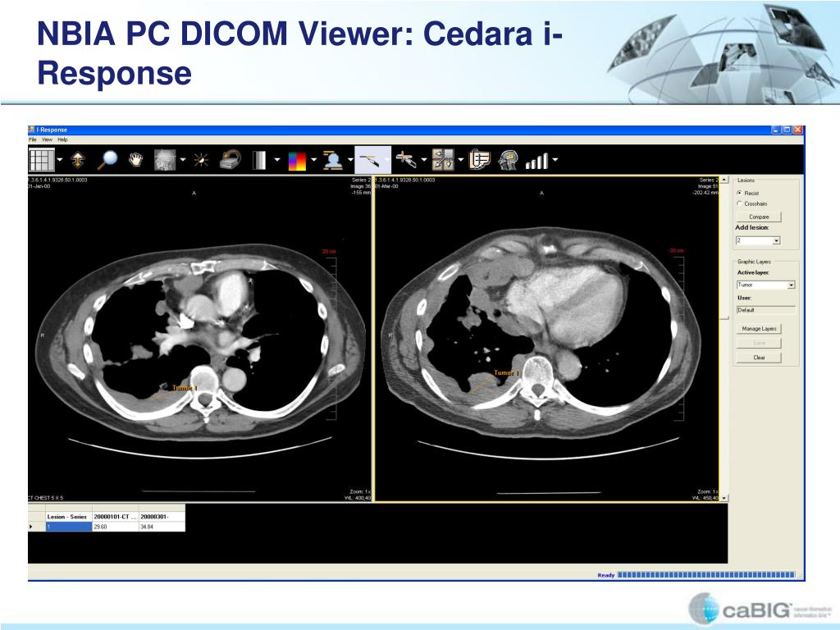840x630 pixels.
Task: Click the Manage Layers button
Action: [759, 328]
